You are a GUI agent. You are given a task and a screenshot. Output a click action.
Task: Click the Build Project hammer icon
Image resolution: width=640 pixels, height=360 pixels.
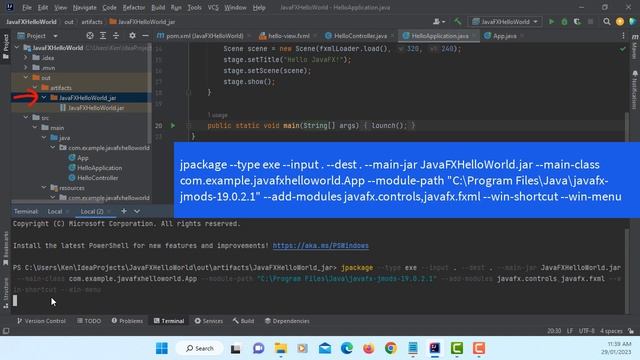(x=458, y=22)
